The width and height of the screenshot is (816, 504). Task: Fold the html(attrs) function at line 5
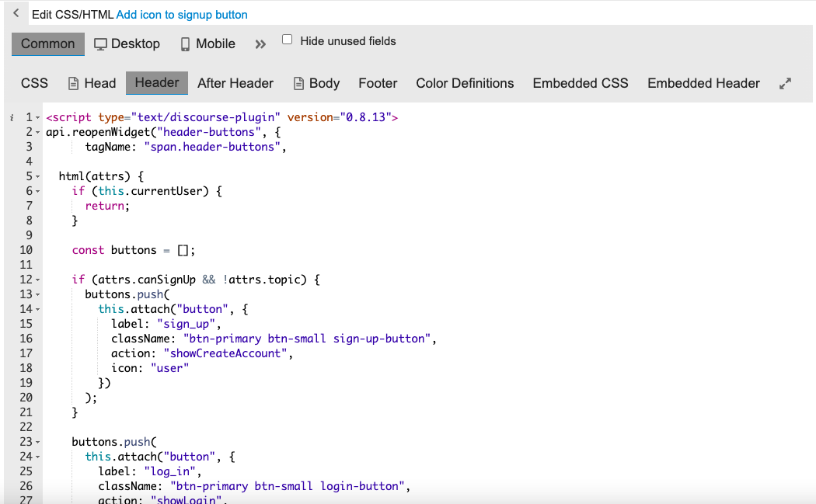coord(38,176)
